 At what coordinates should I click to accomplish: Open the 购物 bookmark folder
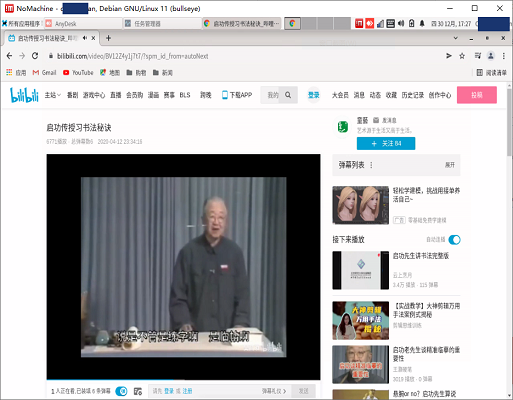pos(136,72)
